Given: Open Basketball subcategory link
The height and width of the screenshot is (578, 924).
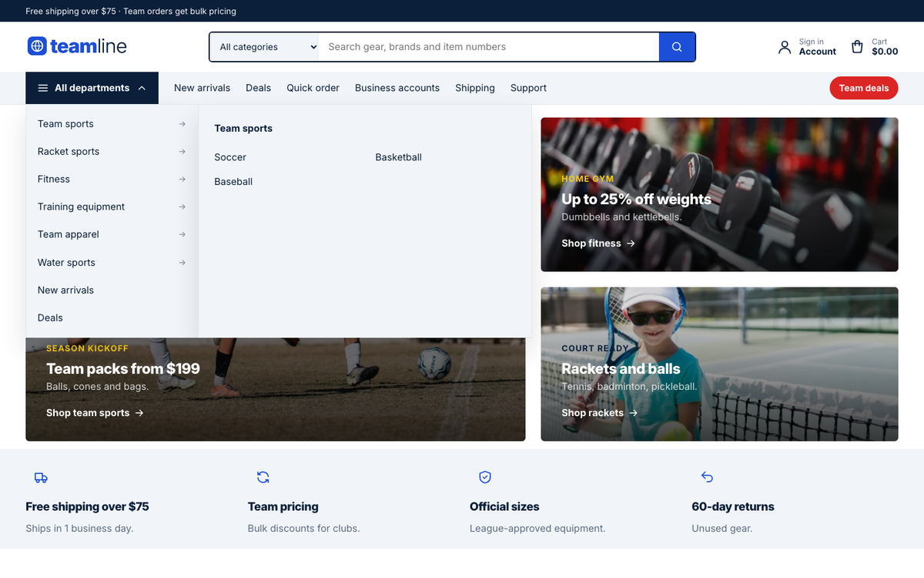Looking at the screenshot, I should click(399, 157).
